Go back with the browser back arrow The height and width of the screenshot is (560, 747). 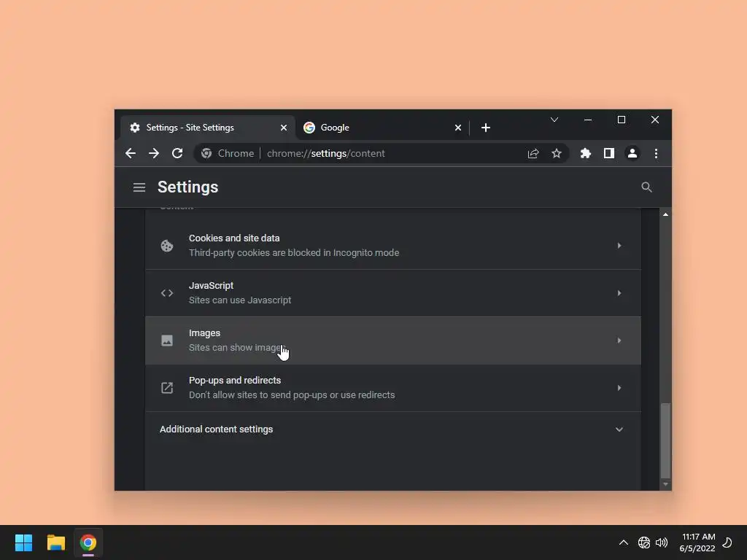[131, 153]
